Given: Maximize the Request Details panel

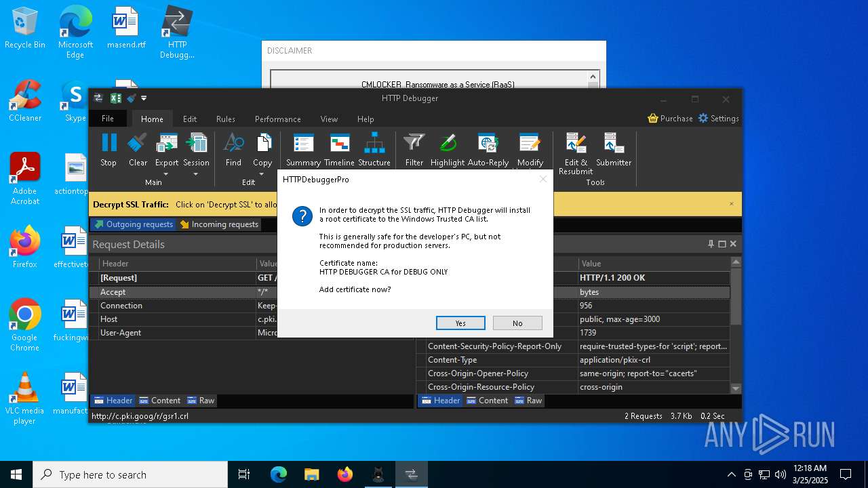Looking at the screenshot, I should coord(722,244).
